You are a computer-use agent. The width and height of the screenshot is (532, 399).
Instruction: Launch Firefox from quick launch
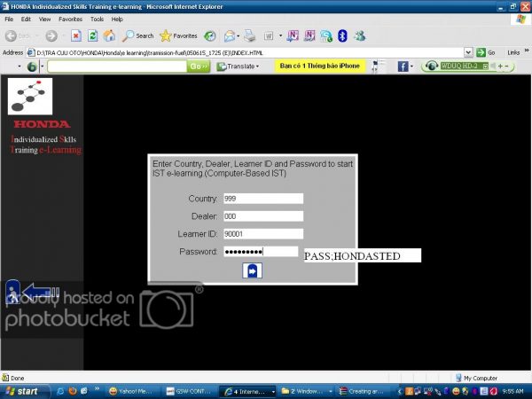(x=73, y=391)
